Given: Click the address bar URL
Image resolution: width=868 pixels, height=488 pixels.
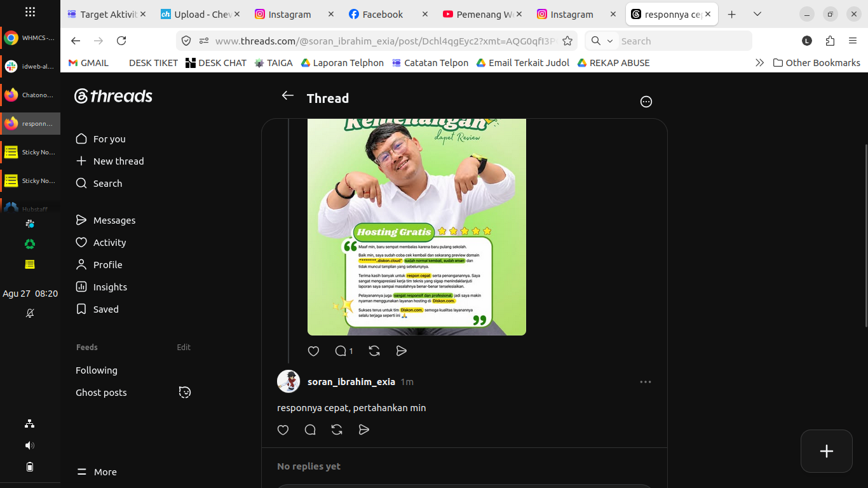Looking at the screenshot, I should [x=385, y=41].
